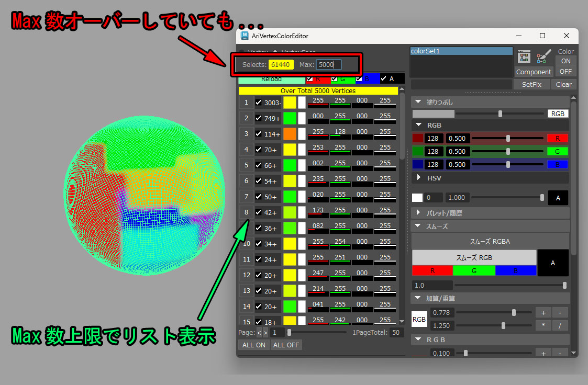Expand the HSV section
This screenshot has height=385, width=588.
[x=418, y=177]
